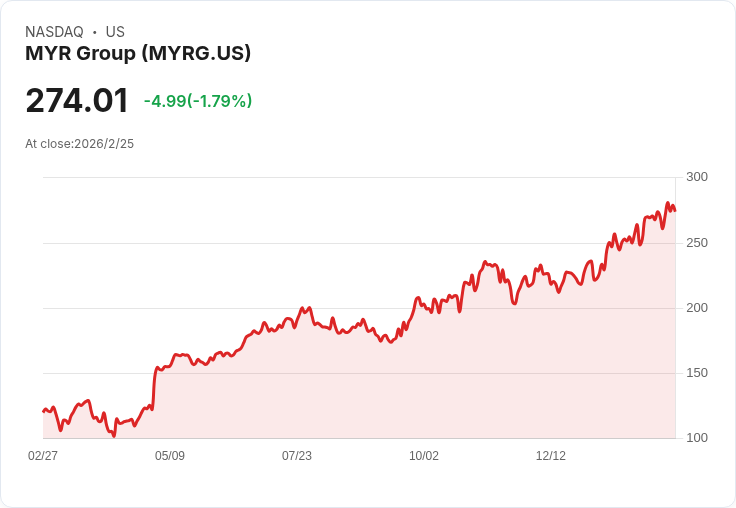
Task: Click the MYR Group (MYRG.US) title
Action: (x=138, y=53)
